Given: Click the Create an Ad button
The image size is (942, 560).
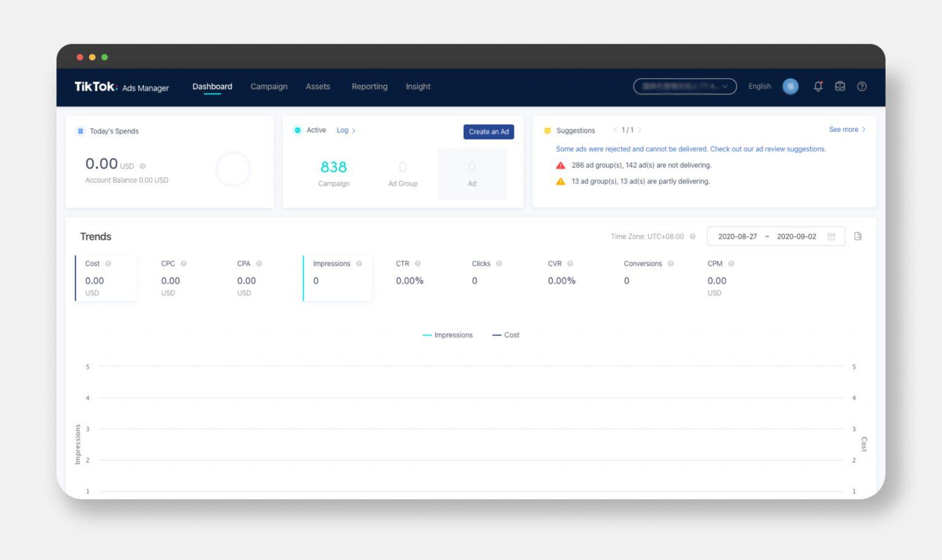Looking at the screenshot, I should pyautogui.click(x=488, y=132).
